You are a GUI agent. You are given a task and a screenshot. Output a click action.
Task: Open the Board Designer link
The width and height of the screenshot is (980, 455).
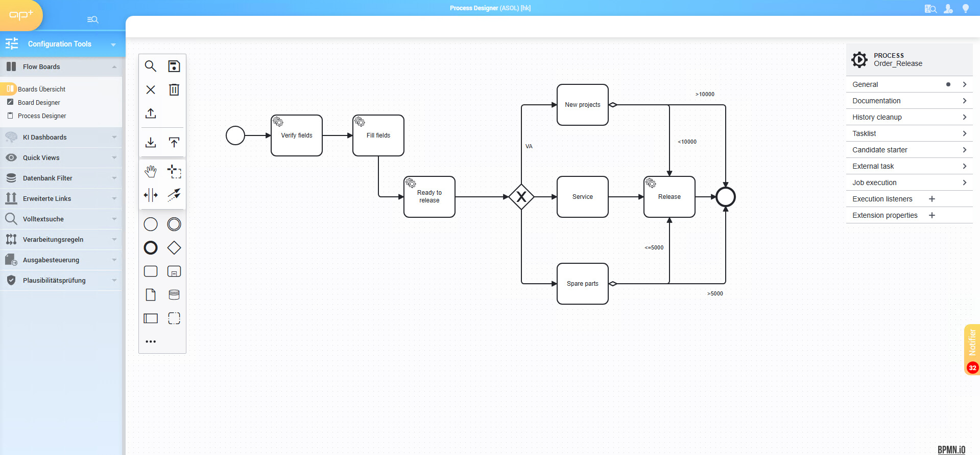[x=39, y=102]
